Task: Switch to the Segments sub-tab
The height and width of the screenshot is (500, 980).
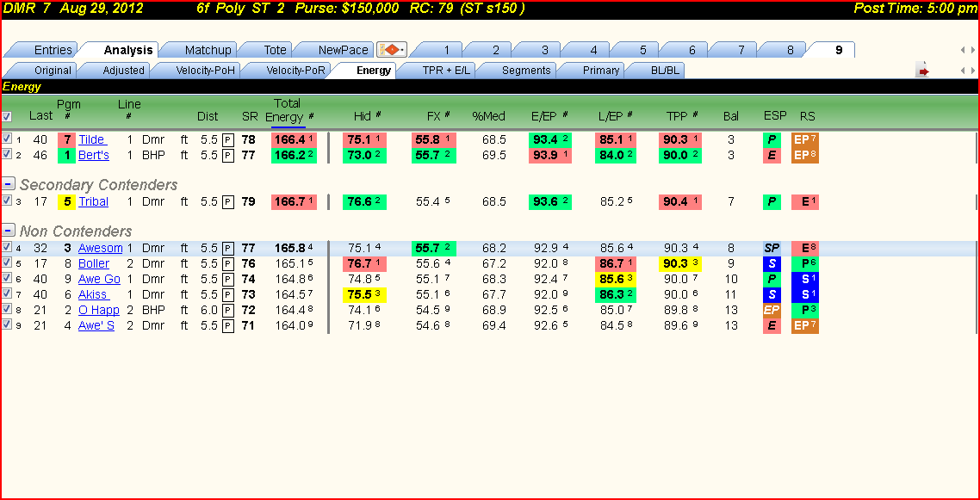Action: coord(525,71)
